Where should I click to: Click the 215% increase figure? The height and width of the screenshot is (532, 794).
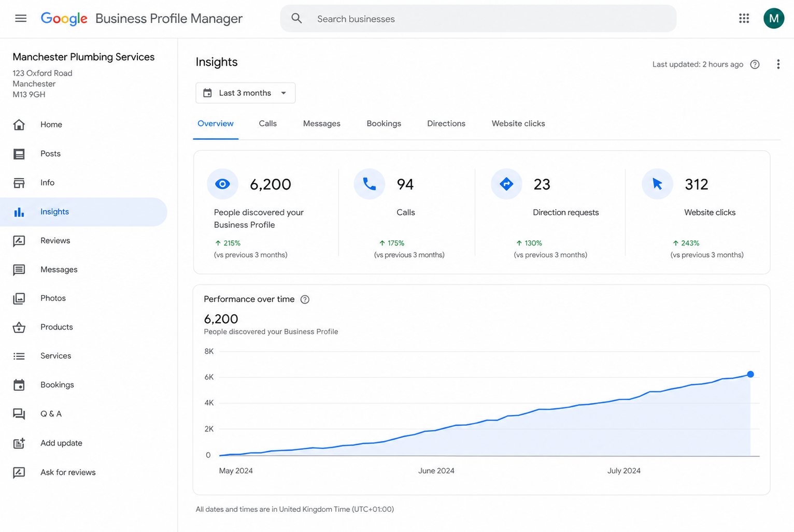click(x=228, y=243)
